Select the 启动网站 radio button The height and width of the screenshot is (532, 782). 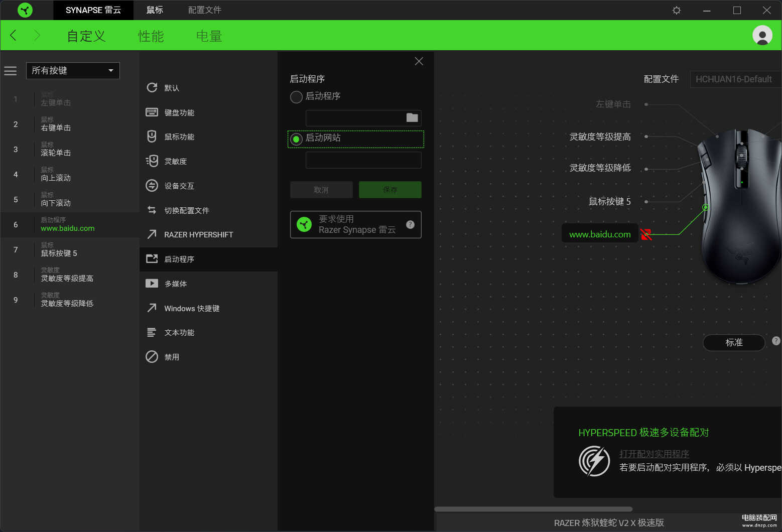[296, 139]
